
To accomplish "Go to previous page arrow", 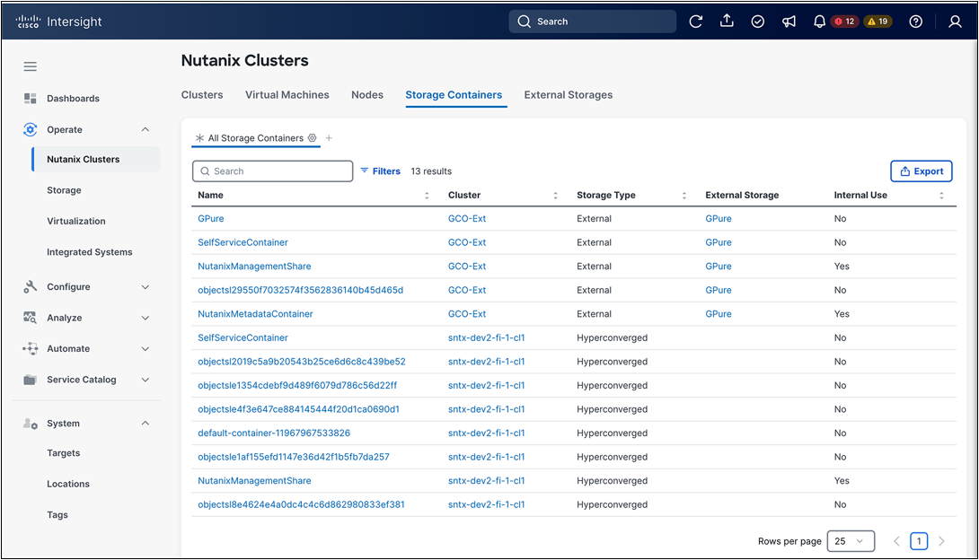I will pos(896,541).
